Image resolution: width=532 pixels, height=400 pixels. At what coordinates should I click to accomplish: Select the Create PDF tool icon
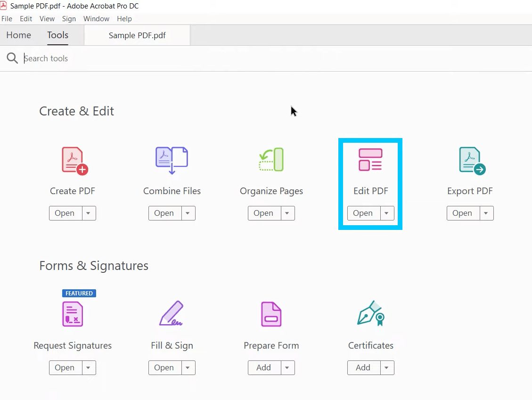click(x=73, y=160)
